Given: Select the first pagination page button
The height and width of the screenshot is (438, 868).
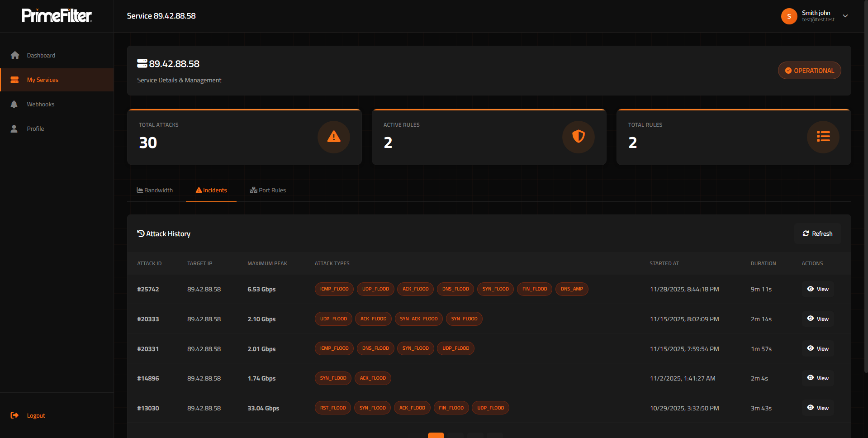Looking at the screenshot, I should click(x=436, y=435).
